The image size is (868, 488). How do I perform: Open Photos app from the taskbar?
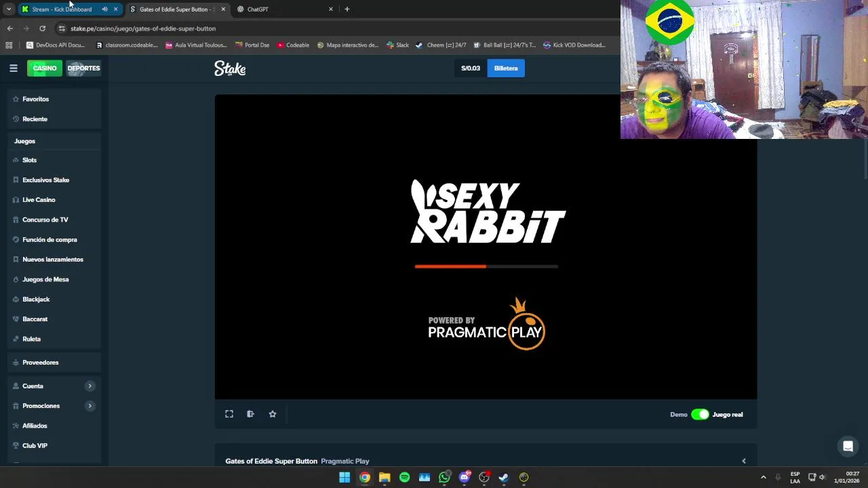tap(425, 477)
